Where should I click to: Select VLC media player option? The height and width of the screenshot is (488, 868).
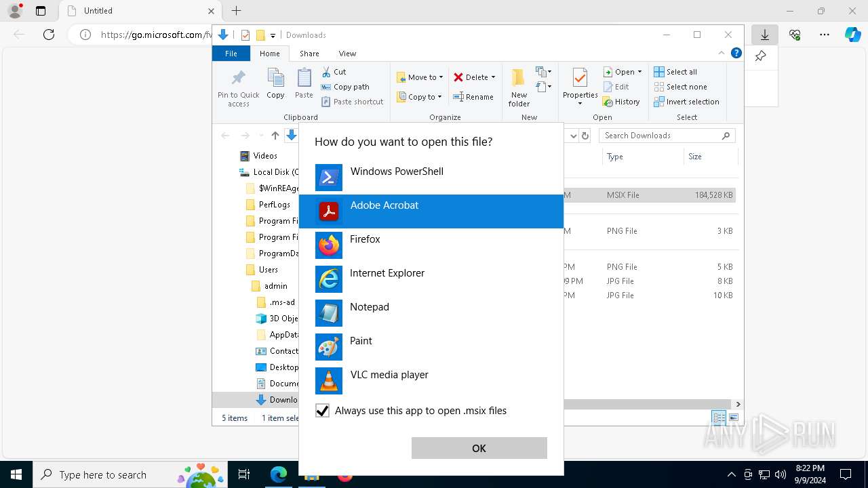tap(431, 381)
